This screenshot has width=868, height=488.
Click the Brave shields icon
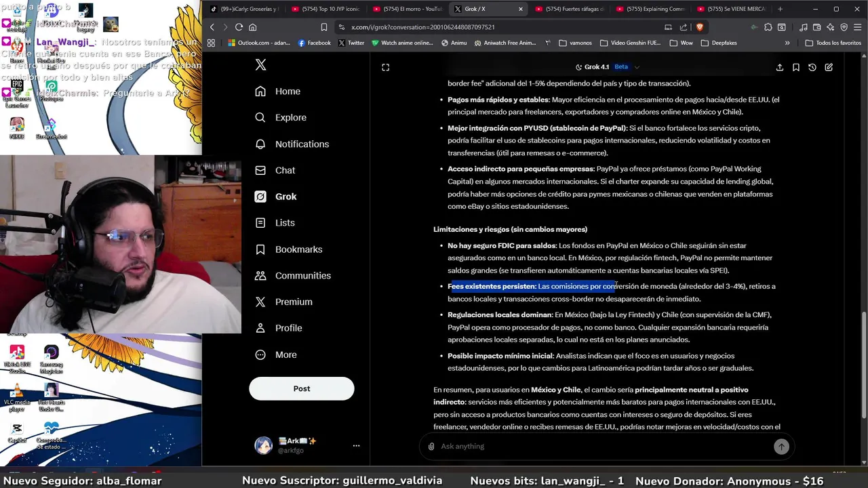700,27
